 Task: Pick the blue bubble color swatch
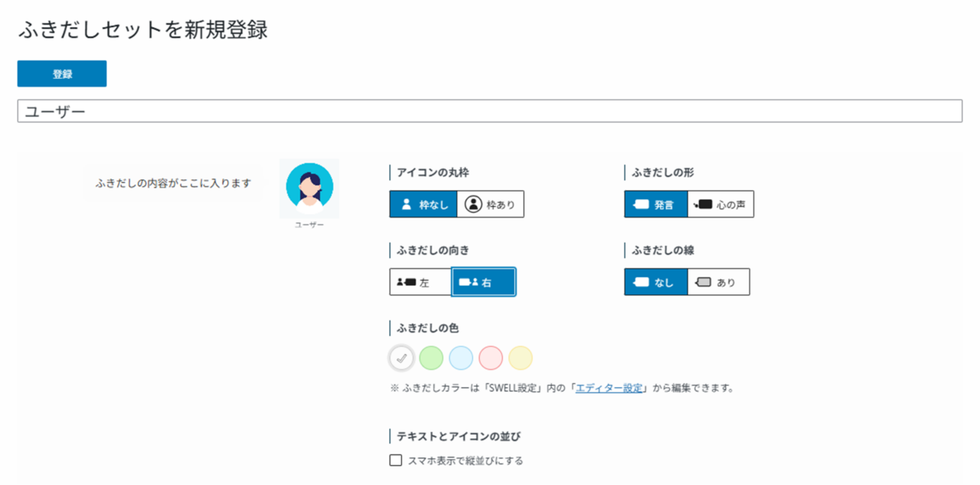[461, 358]
